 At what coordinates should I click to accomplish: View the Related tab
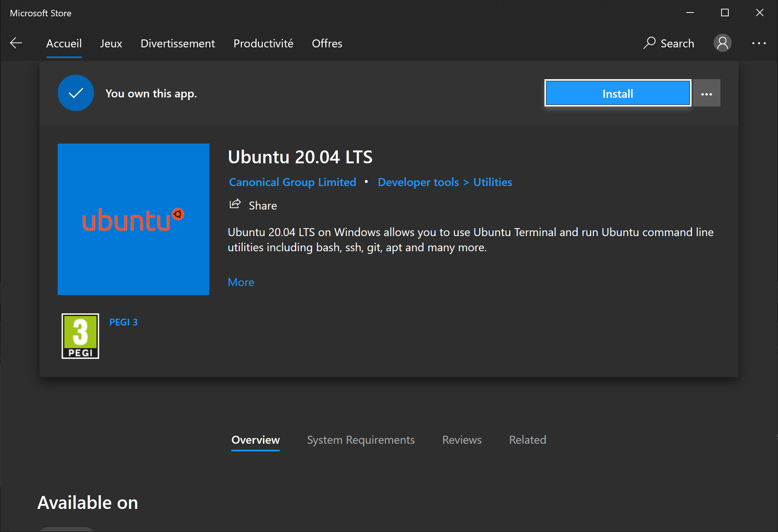pos(528,440)
